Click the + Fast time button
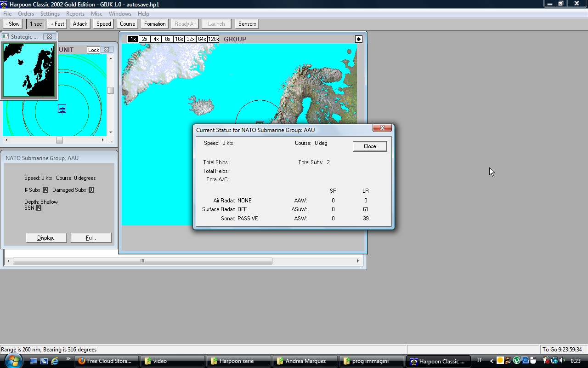 click(57, 24)
